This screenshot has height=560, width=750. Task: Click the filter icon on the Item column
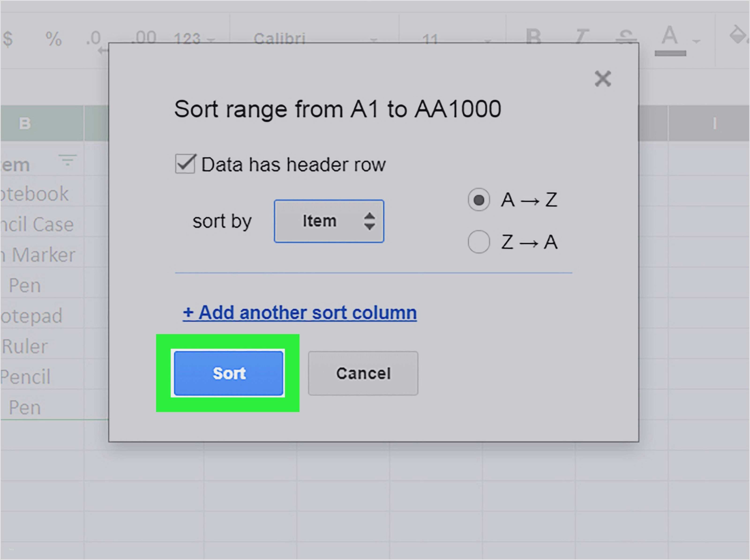pos(67,160)
